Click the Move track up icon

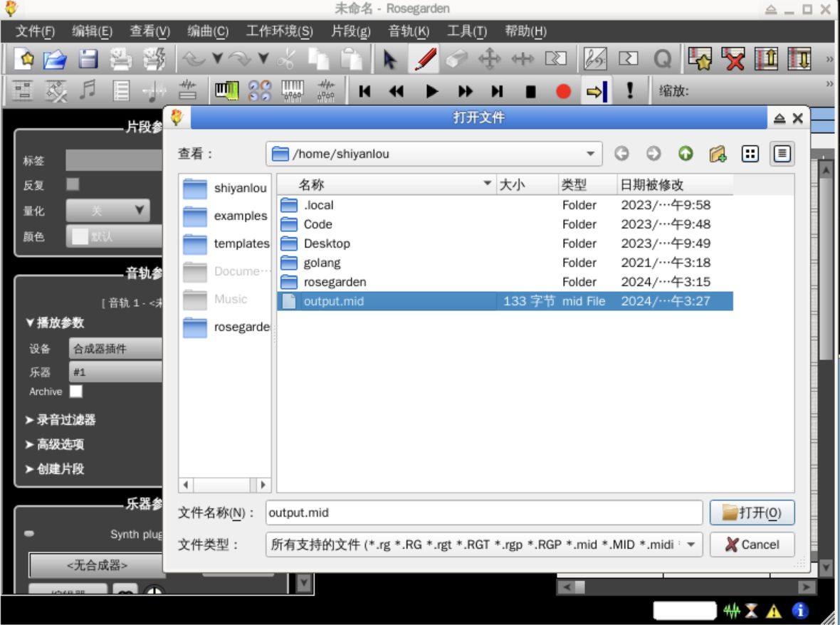point(766,59)
